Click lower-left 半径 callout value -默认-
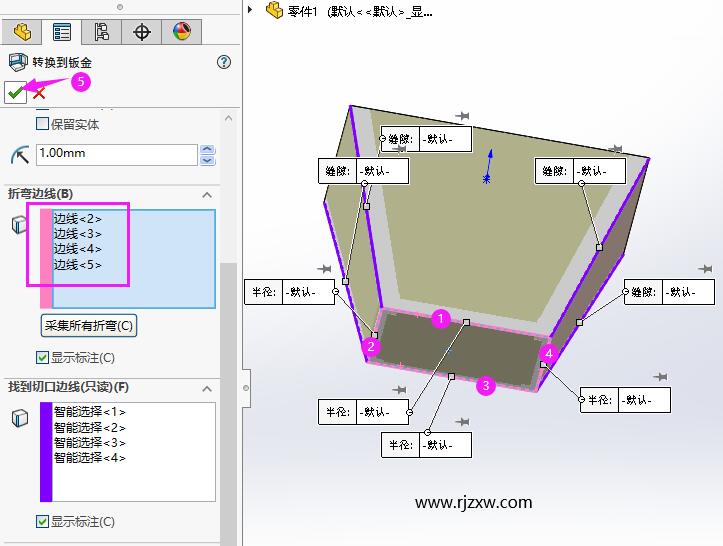Screen dimensions: 723x546 tap(383, 412)
